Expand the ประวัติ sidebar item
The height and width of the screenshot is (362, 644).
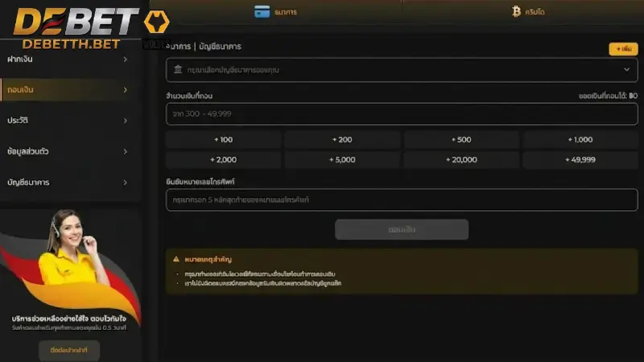coord(68,120)
